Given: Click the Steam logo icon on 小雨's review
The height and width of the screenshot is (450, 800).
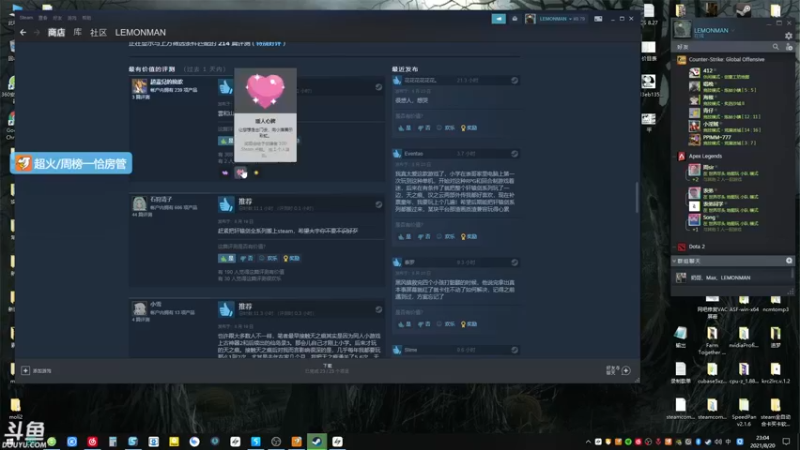Looking at the screenshot, I should (379, 310).
